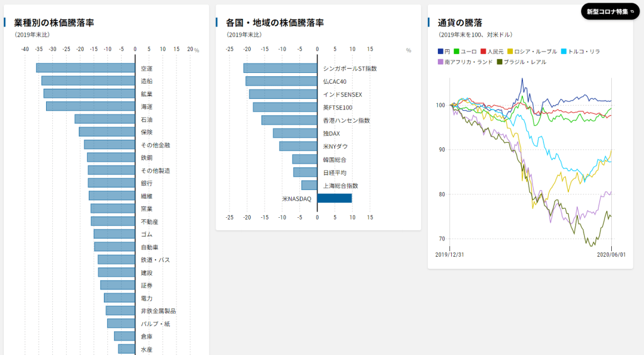This screenshot has width=644, height=355.
Task: Click the green ユーロ legend swatch
Action: pos(457,51)
